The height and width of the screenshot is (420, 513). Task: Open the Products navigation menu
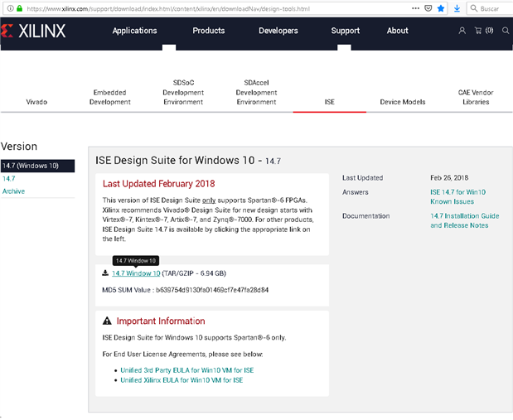pyautogui.click(x=208, y=31)
